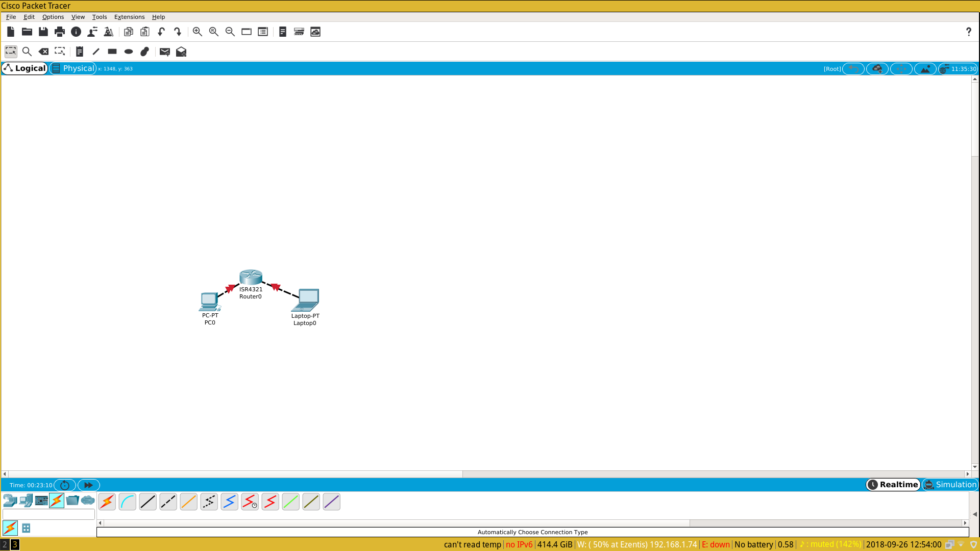Expand the Network Devices category
This screenshot has width=980, height=551.
10,500
